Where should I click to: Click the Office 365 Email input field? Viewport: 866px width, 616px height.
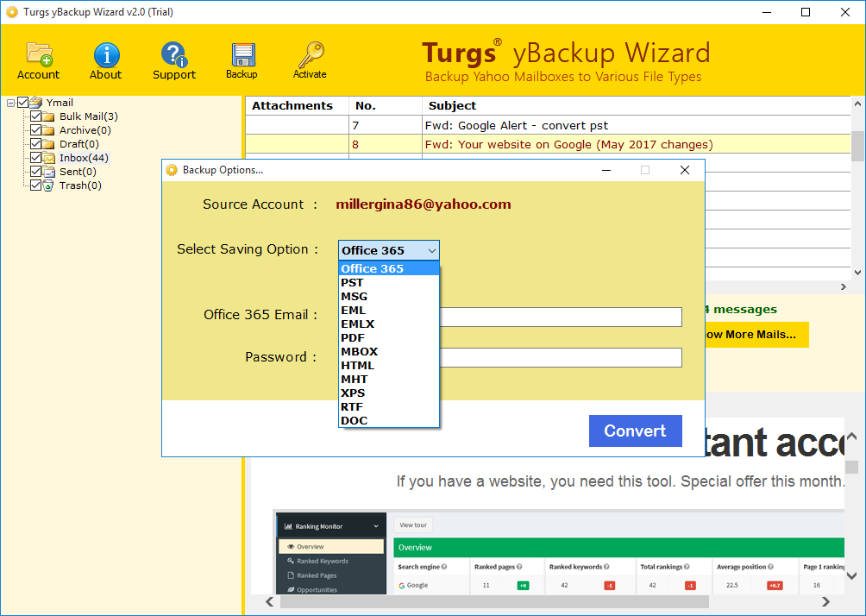[x=561, y=317]
